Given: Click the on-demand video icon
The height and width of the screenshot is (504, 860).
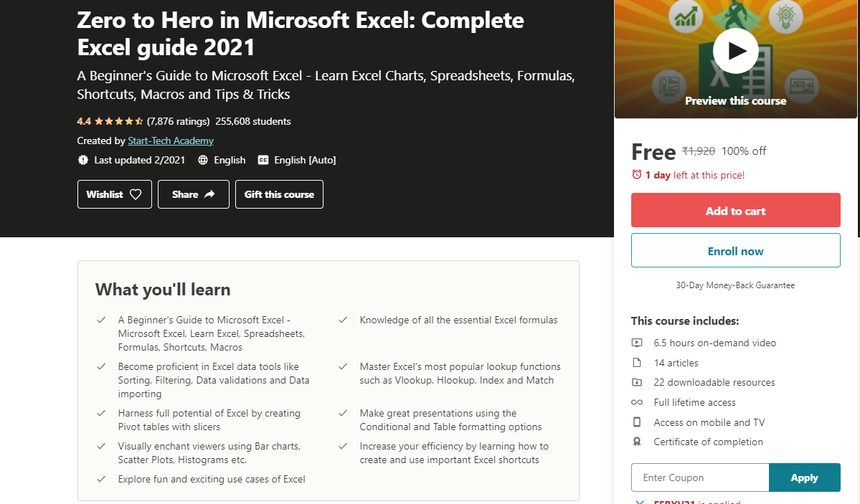Looking at the screenshot, I should point(637,343).
